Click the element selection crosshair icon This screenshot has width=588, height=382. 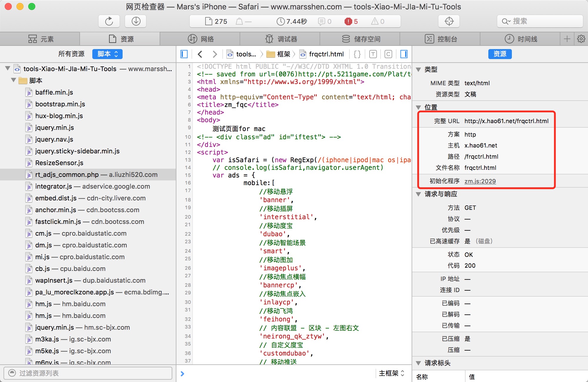(x=449, y=21)
